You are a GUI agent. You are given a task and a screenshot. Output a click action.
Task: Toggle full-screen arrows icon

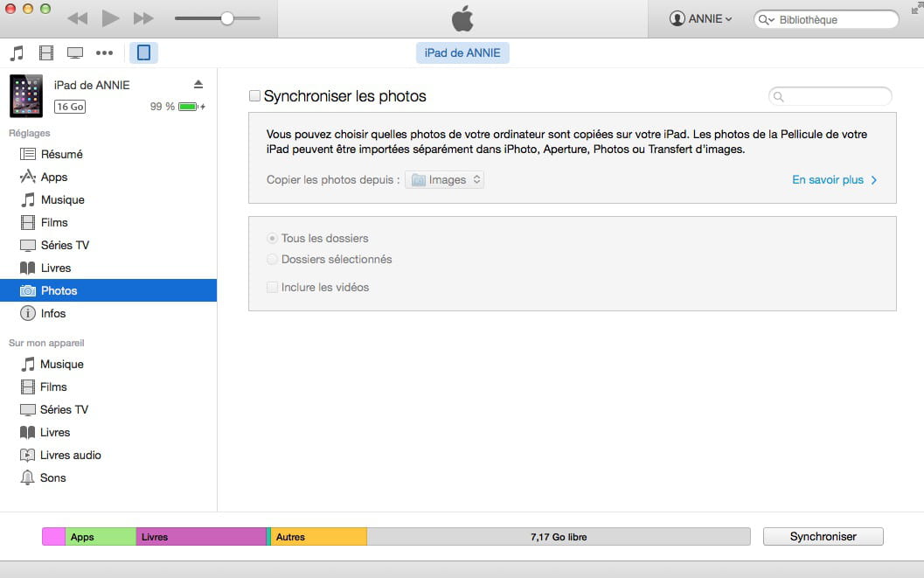coord(917,7)
